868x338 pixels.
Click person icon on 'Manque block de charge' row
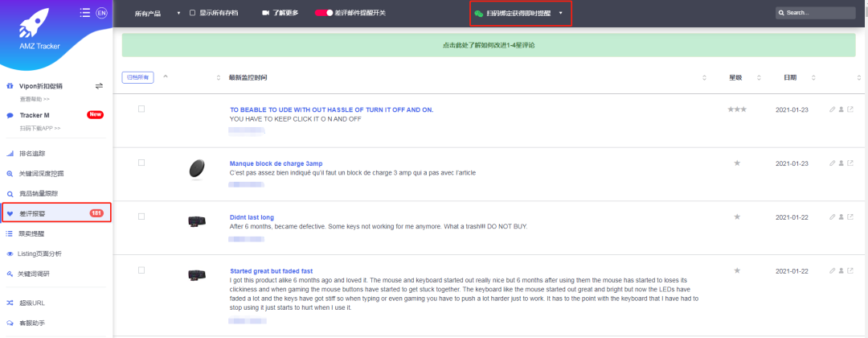tap(841, 163)
